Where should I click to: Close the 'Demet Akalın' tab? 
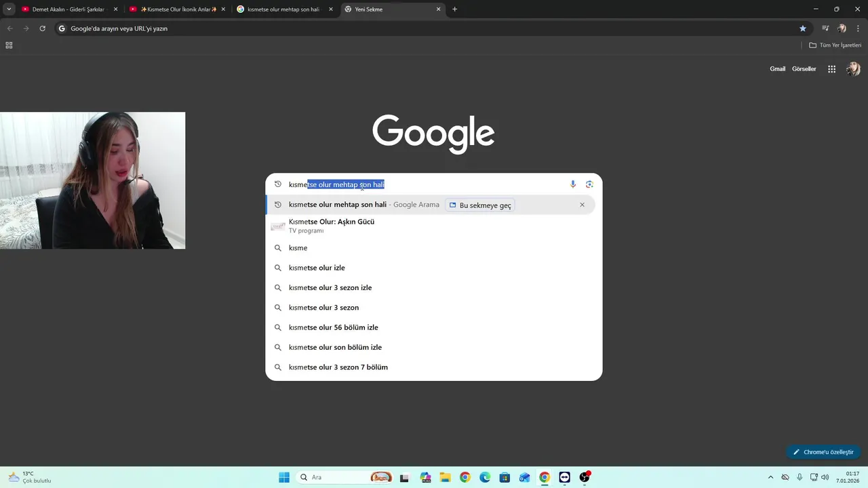115,9
